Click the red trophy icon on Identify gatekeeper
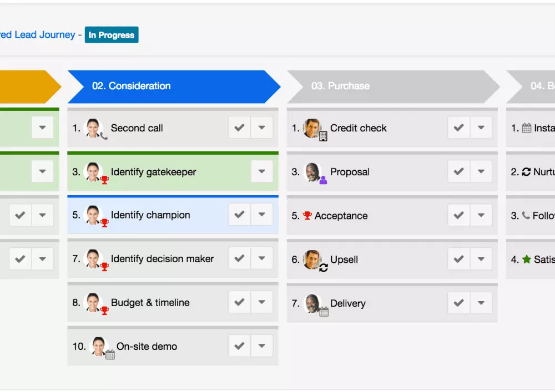The height and width of the screenshot is (392, 555). tap(104, 180)
